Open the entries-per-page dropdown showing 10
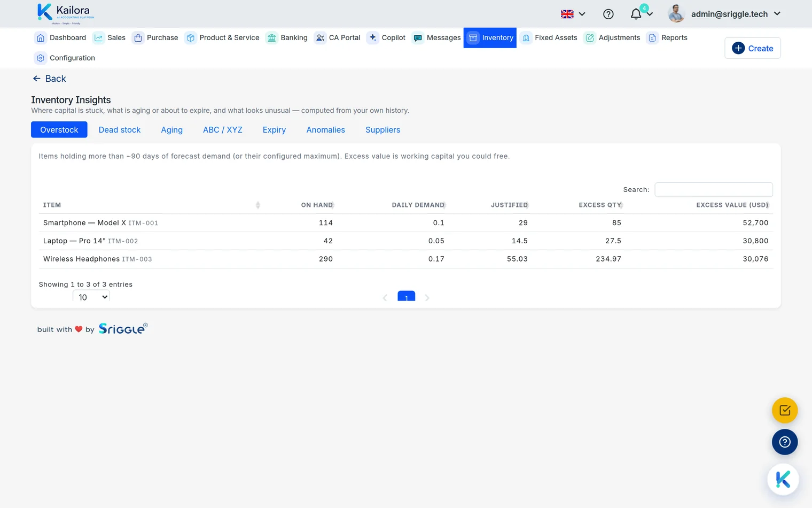Screen dimensions: 812x508 click(x=91, y=297)
